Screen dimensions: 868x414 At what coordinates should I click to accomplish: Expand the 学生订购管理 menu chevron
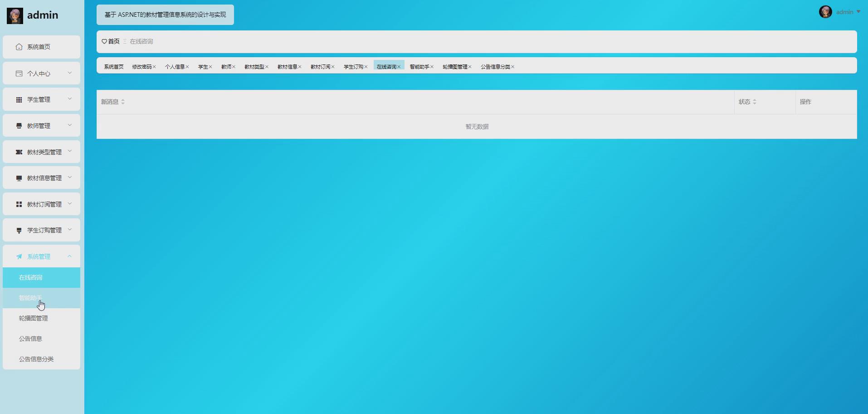(x=70, y=229)
